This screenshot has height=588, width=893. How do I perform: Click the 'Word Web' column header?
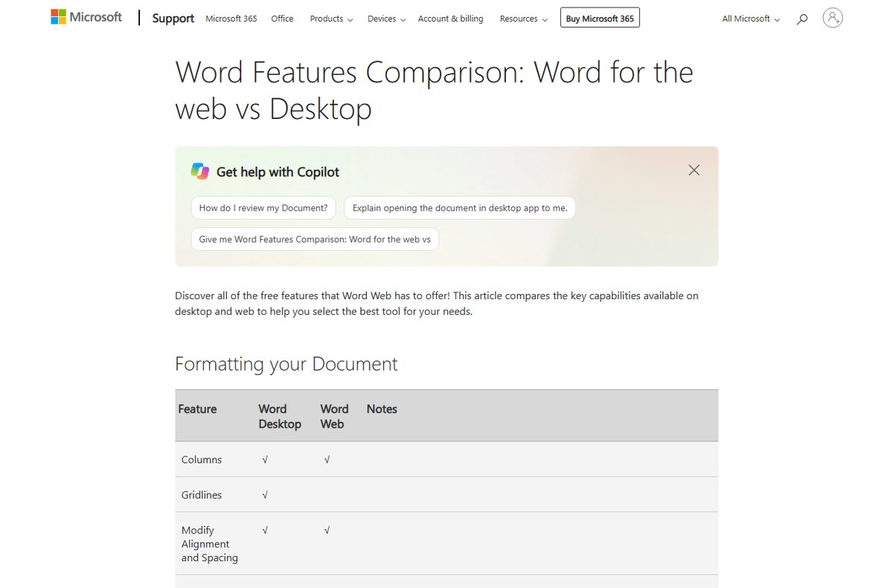point(334,416)
